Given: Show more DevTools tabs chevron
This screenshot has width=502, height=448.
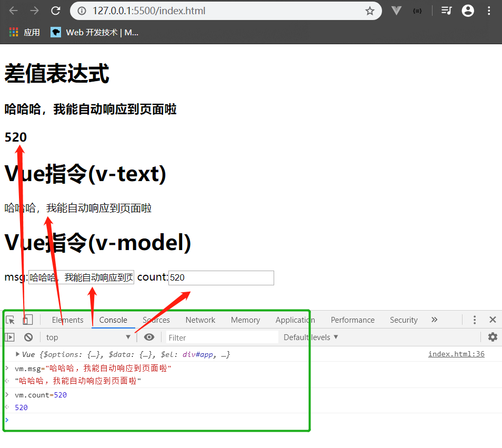Looking at the screenshot, I should click(434, 320).
